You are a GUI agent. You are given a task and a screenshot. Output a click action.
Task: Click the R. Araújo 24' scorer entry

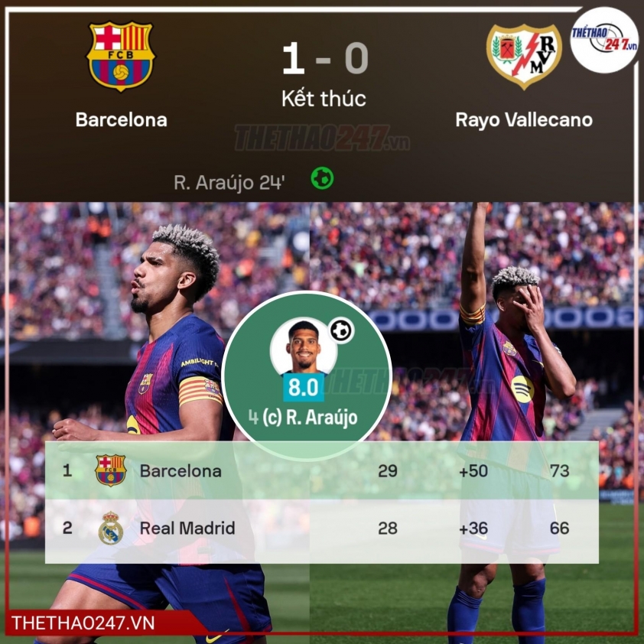(229, 182)
